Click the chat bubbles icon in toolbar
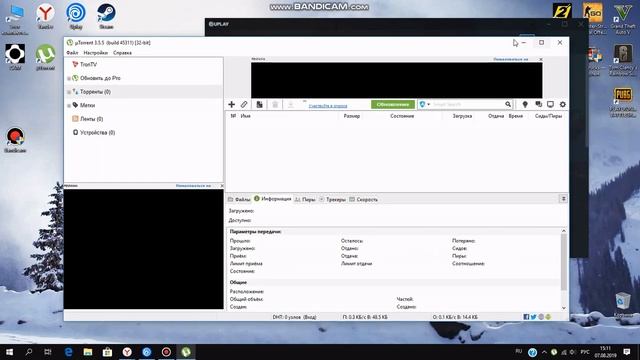640x360 pixels. click(538, 104)
